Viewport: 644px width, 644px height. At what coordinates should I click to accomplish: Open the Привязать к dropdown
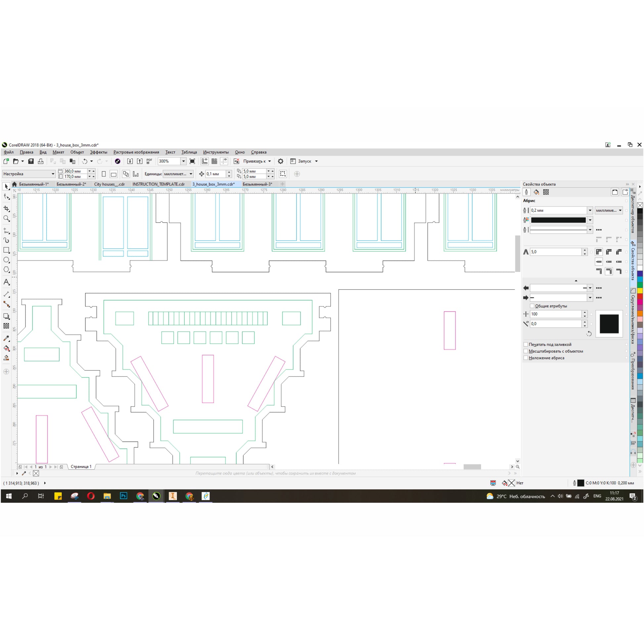click(x=269, y=161)
